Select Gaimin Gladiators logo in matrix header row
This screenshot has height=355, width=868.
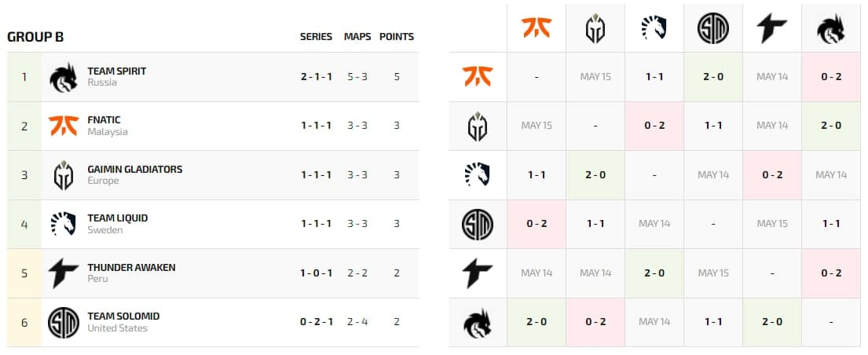tap(595, 28)
